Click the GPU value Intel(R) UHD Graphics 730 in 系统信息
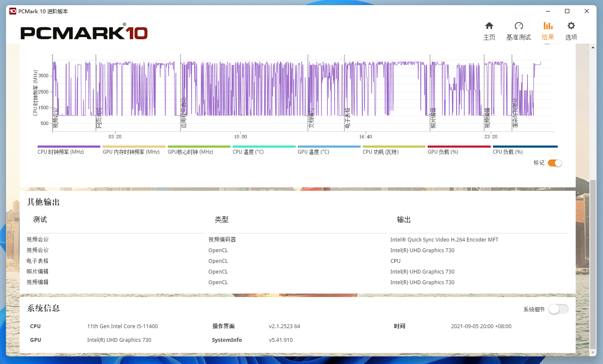Image resolution: width=603 pixels, height=364 pixels. 119,340
